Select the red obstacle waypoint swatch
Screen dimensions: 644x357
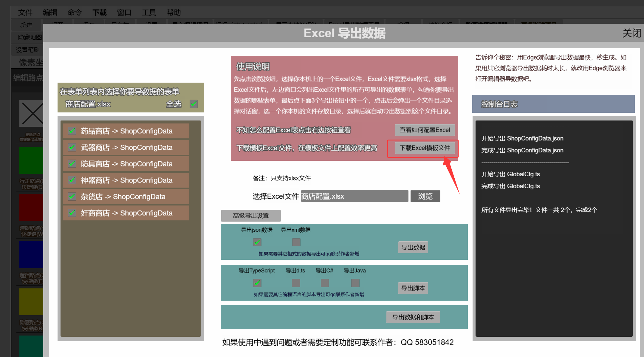(31, 208)
